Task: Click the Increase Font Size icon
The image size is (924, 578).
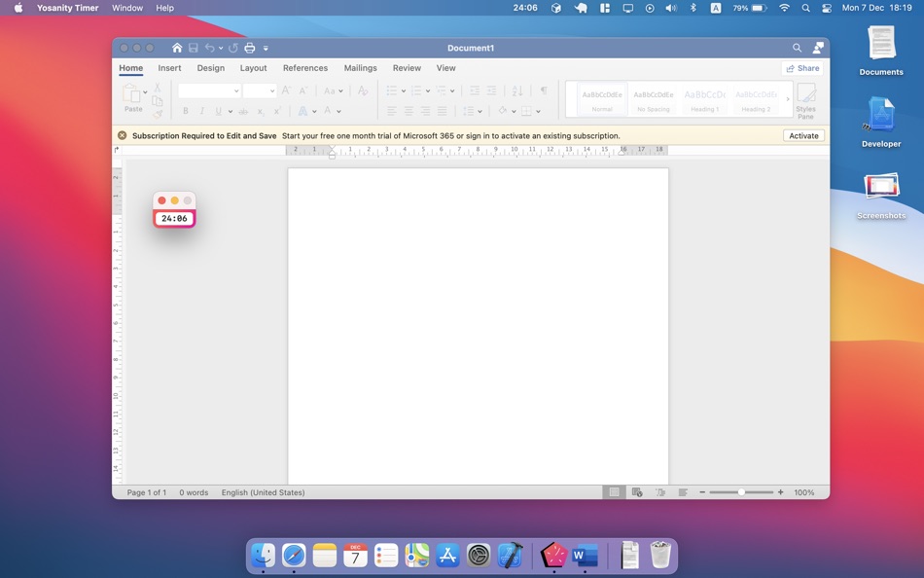Action: coord(286,90)
